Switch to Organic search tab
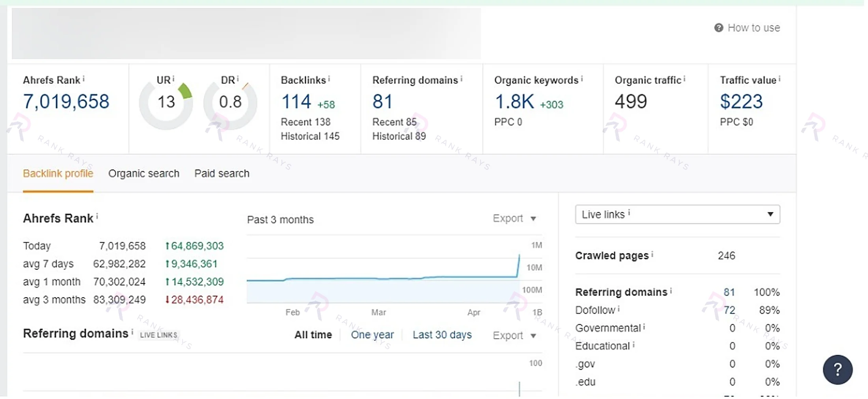Image resolution: width=868 pixels, height=399 pixels. pos(144,173)
